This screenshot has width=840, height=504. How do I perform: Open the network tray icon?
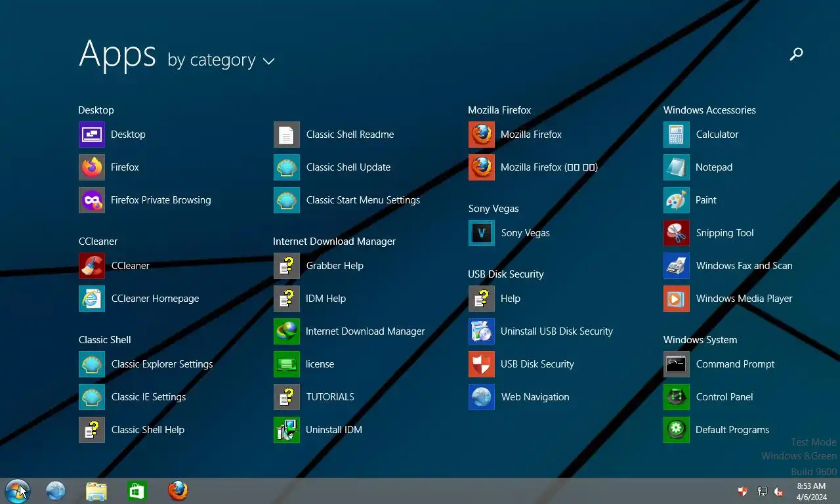click(x=762, y=491)
